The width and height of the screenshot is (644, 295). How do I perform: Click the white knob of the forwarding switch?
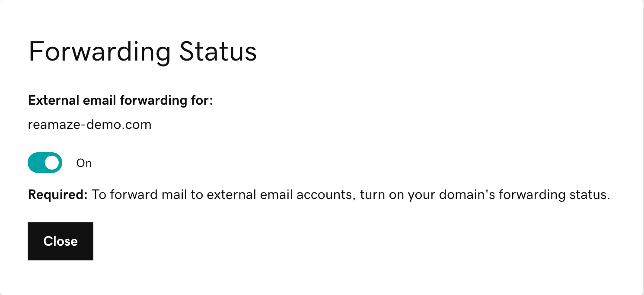tap(51, 163)
